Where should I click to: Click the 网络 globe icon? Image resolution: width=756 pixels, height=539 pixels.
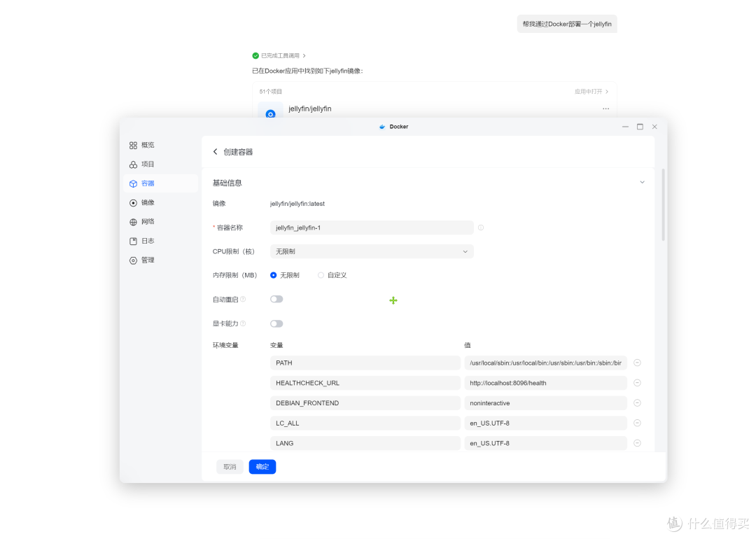pyautogui.click(x=133, y=222)
